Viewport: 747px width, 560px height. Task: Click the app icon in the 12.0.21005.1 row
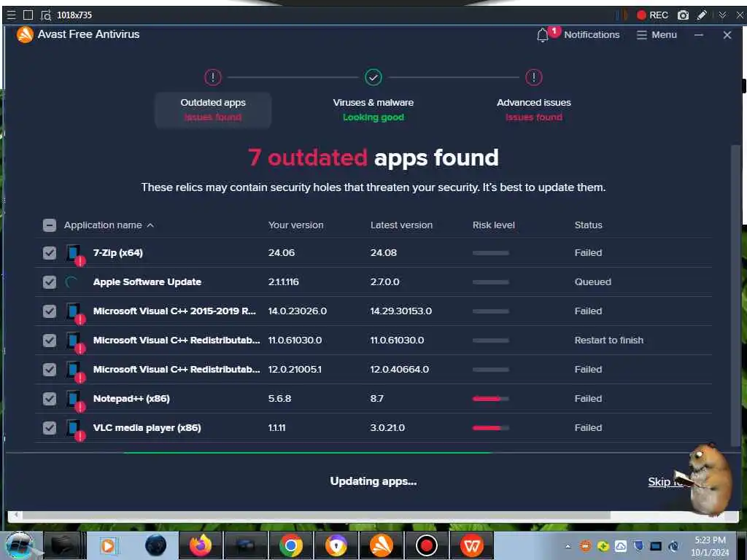click(75, 370)
